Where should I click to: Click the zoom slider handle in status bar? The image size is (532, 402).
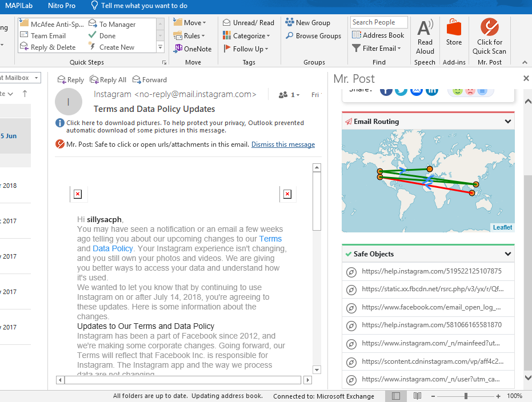[x=466, y=396]
